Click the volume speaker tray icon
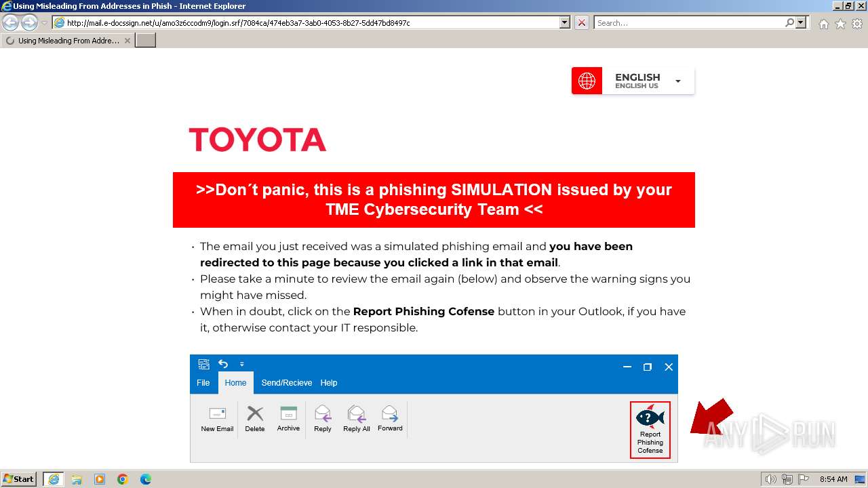The width and height of the screenshot is (868, 488). pos(771,479)
